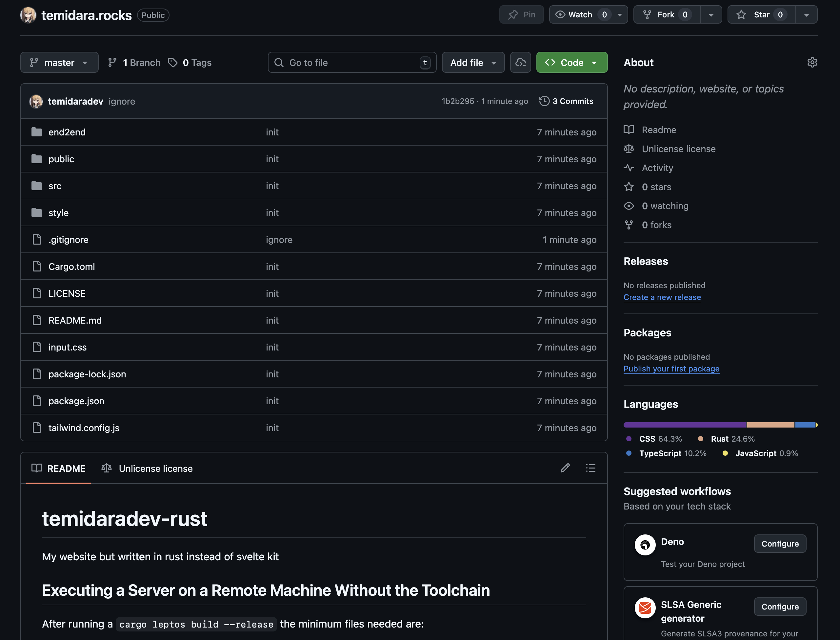Viewport: 840px width, 640px height.
Task: Click the CSS purple language bar segment
Action: coord(684,425)
